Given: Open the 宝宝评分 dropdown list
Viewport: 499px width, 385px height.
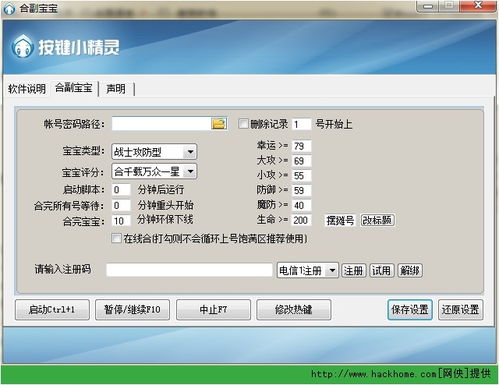Looking at the screenshot, I should [x=190, y=171].
